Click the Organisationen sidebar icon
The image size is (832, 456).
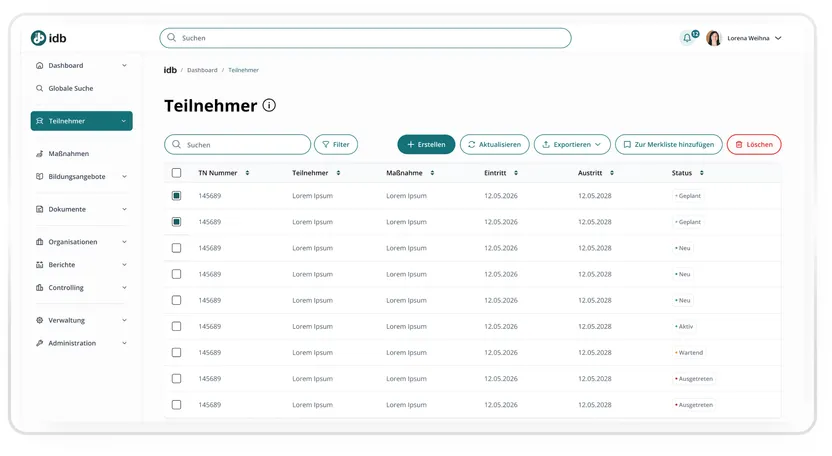39,242
